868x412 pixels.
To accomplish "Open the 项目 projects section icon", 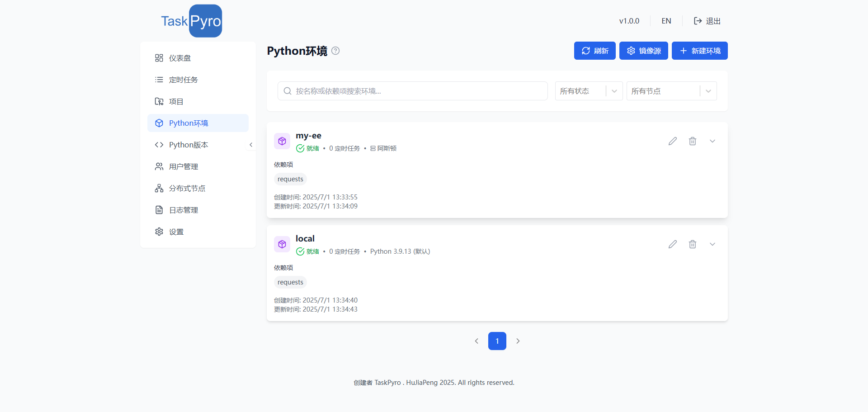I will point(159,101).
